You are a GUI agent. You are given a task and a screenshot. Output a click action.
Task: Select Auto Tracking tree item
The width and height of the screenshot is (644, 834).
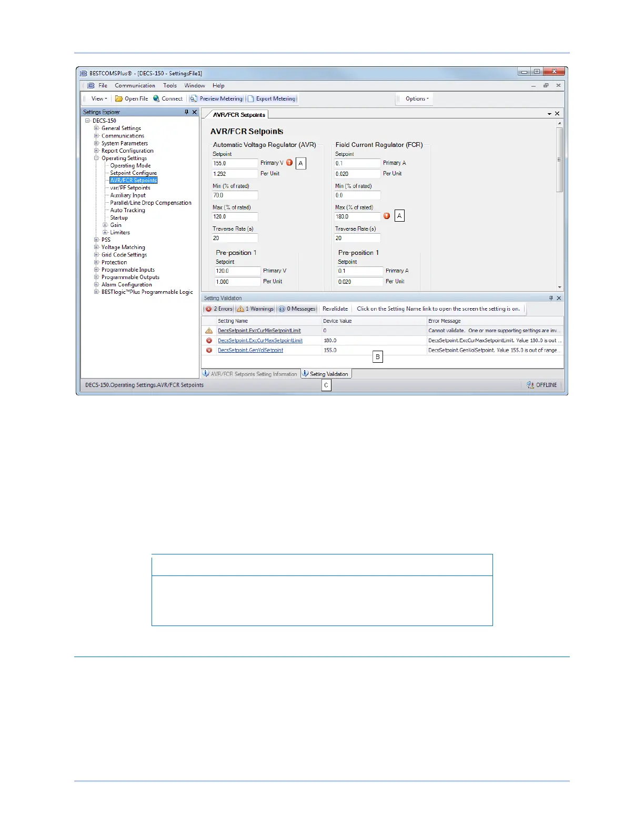(127, 210)
